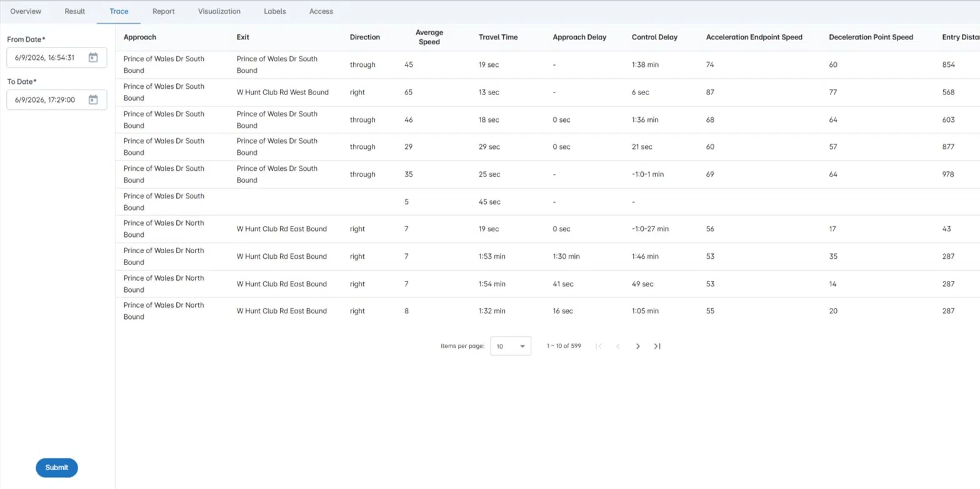This screenshot has height=489, width=980.
Task: Click the 13 sec travel time cell
Action: tap(489, 92)
